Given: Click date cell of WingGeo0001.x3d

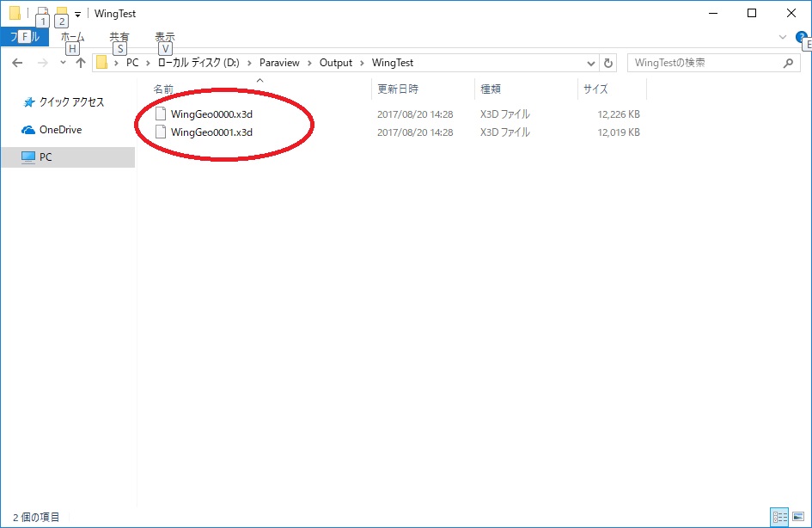Looking at the screenshot, I should pyautogui.click(x=415, y=132).
